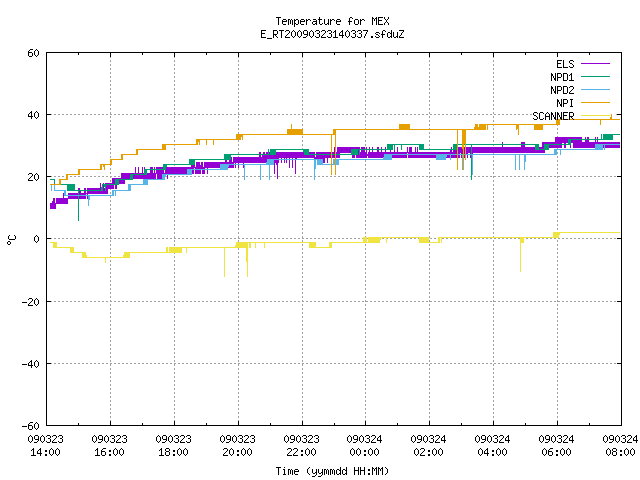Click the y-axis label '-60'
The image size is (640, 480).
tap(31, 426)
